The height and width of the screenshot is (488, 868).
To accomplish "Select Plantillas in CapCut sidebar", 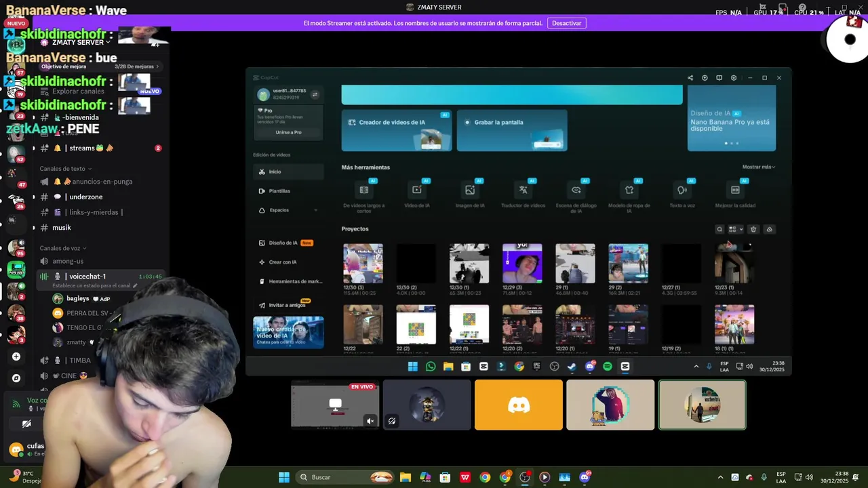I will 288,191.
